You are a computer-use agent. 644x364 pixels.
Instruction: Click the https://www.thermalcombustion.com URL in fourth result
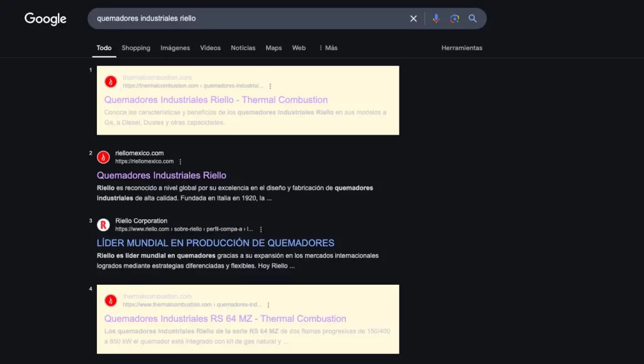click(192, 304)
